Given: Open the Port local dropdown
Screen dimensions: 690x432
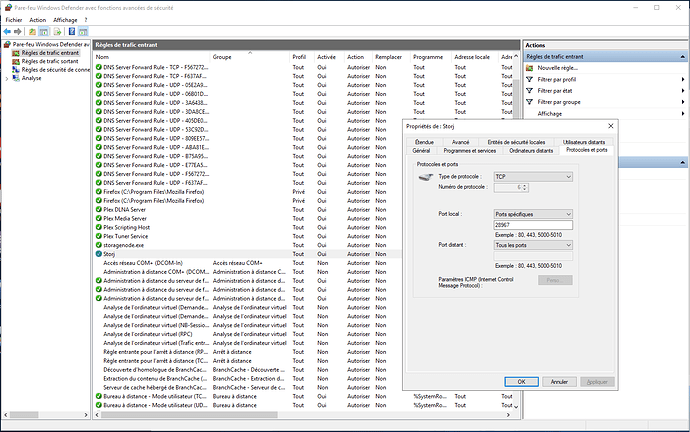Looking at the screenshot, I should (532, 214).
